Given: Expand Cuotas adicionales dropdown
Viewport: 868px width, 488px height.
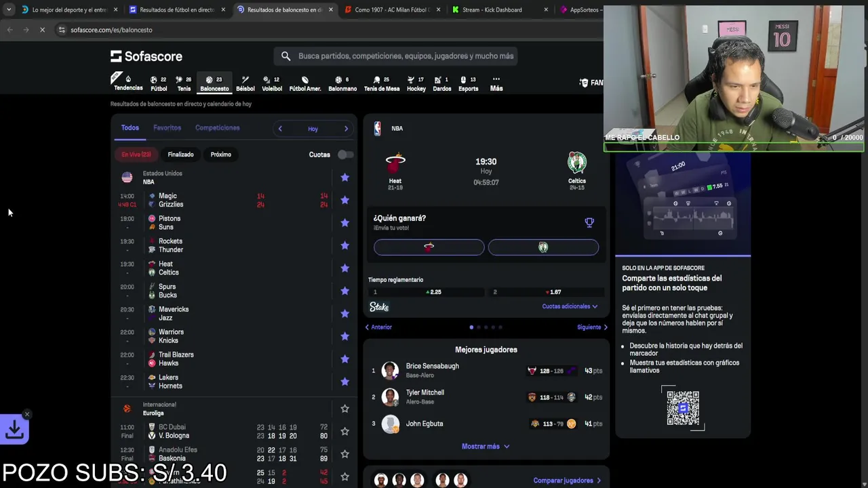Looking at the screenshot, I should (x=570, y=306).
